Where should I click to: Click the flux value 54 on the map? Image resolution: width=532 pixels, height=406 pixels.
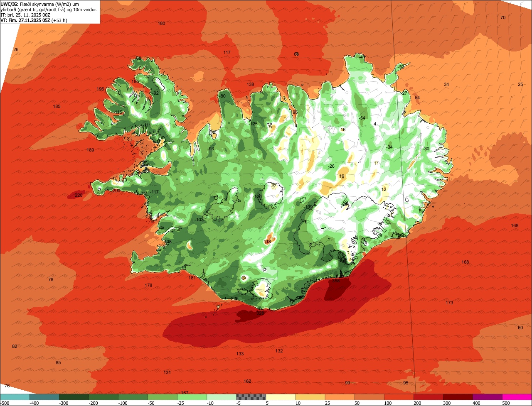(x=417, y=98)
